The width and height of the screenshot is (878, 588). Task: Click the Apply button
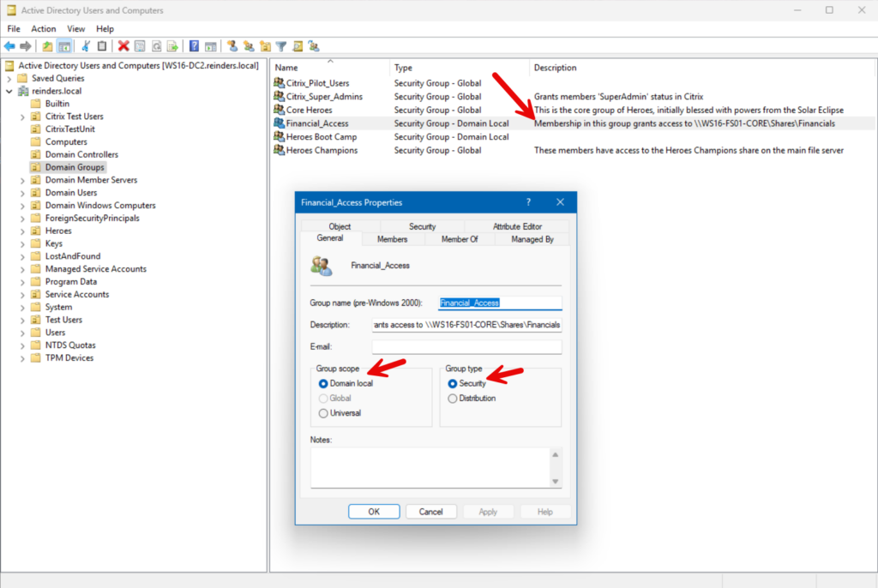click(488, 512)
